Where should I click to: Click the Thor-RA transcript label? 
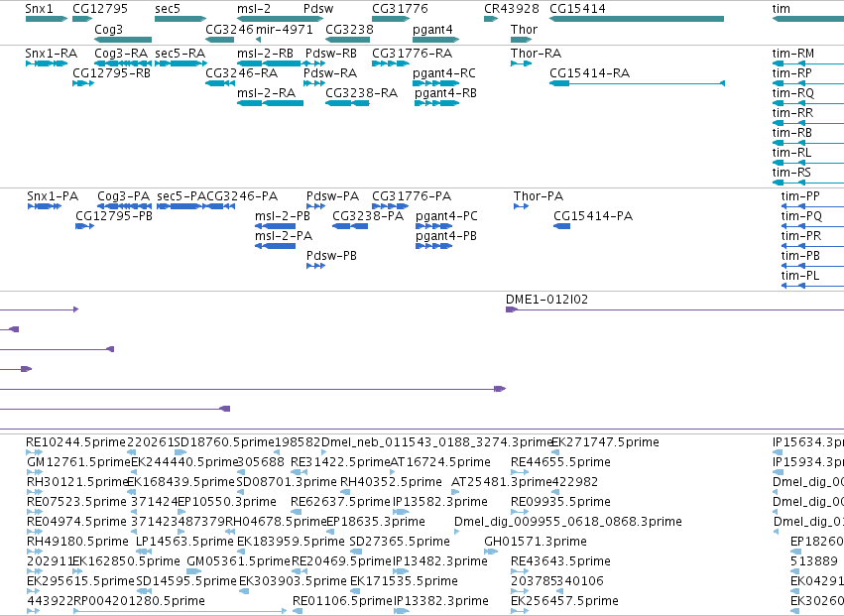(537, 54)
